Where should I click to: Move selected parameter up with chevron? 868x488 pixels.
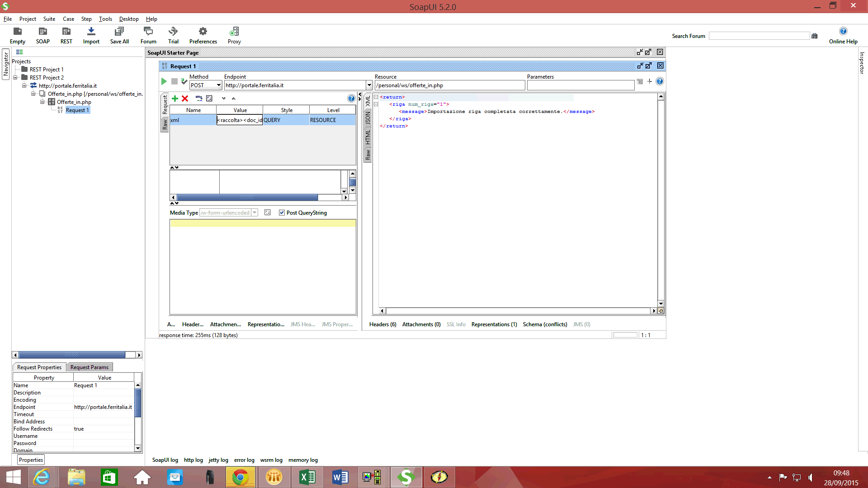coord(234,99)
